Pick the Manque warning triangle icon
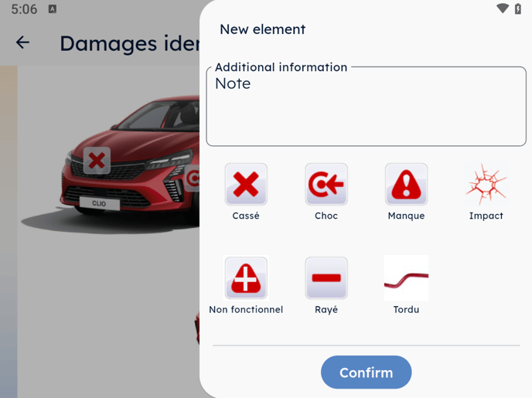Screen dimensions: 532x398 [406, 185]
